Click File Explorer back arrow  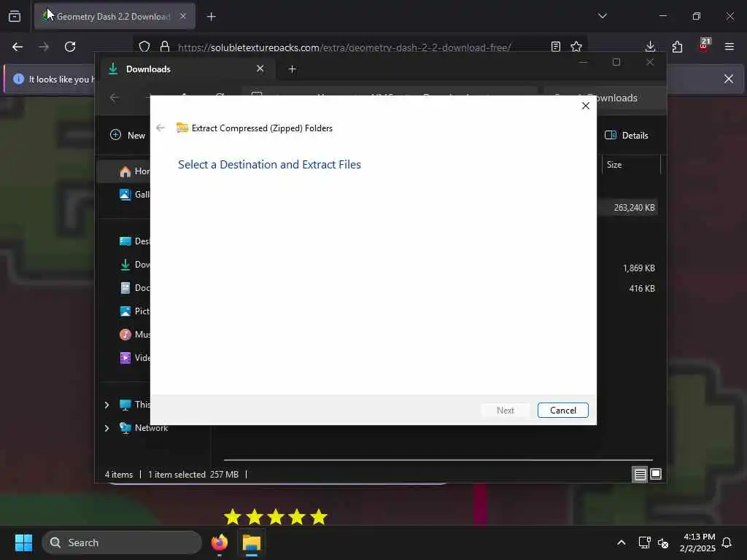(115, 98)
